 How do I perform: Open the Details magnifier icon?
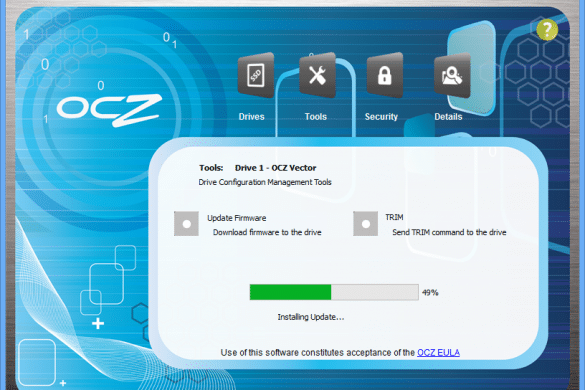click(452, 75)
